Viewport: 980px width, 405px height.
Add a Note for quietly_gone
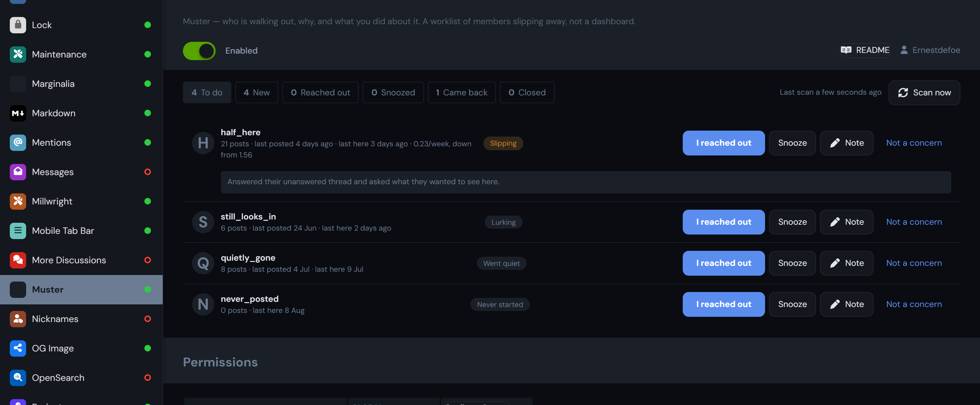(x=846, y=263)
